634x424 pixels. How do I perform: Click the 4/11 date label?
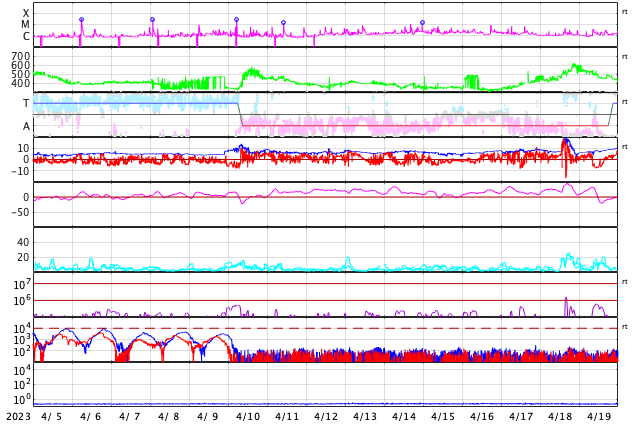pyautogui.click(x=287, y=416)
